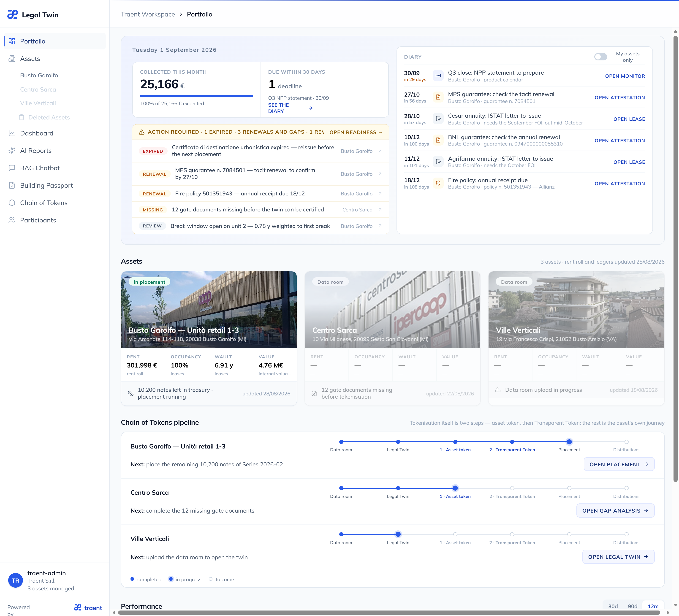Click the Chain of Tokens hexagon icon

pos(12,203)
